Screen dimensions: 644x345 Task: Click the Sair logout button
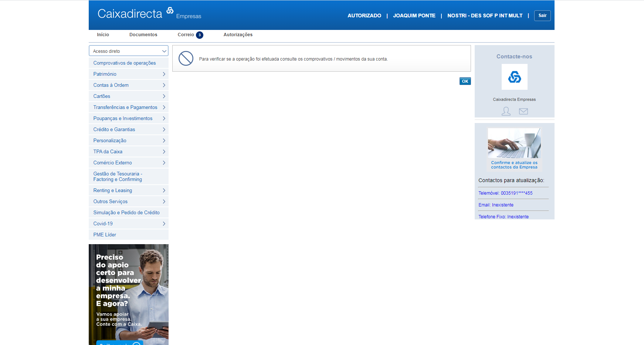click(x=542, y=16)
